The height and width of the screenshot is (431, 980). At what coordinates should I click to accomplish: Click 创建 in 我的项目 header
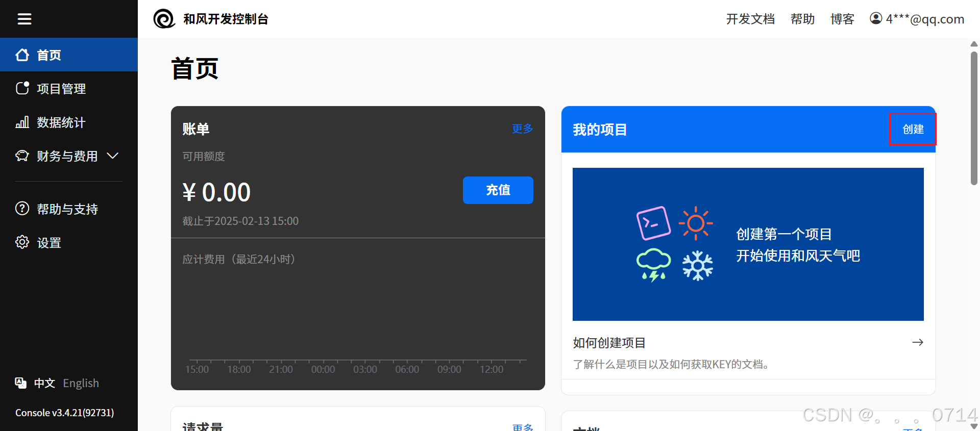913,129
